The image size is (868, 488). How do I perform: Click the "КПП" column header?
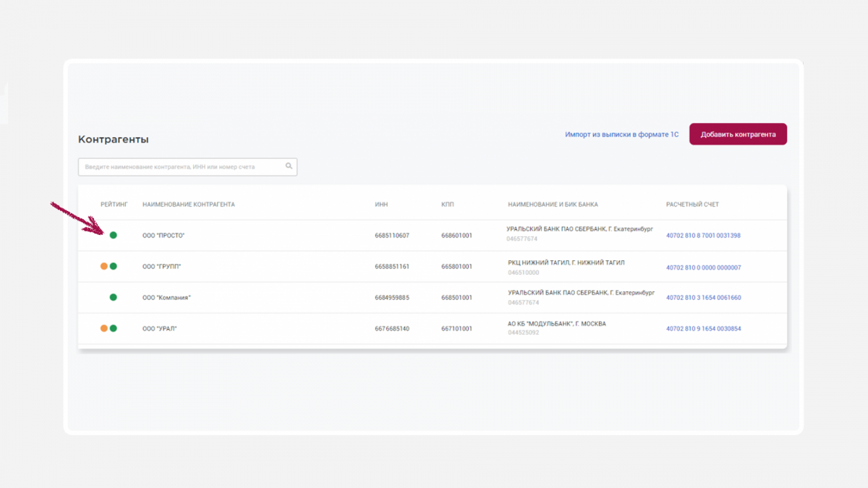tap(448, 205)
